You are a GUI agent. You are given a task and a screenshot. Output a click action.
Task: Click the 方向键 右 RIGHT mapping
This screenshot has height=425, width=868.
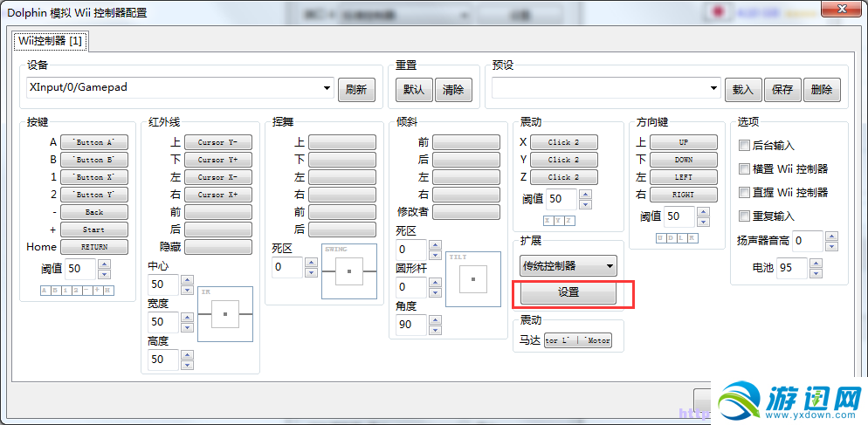(x=684, y=195)
